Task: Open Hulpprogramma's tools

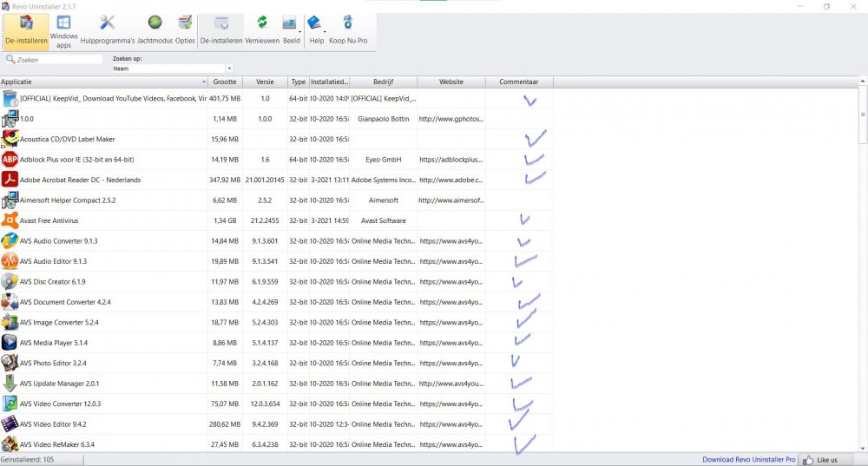Action: 108,30
